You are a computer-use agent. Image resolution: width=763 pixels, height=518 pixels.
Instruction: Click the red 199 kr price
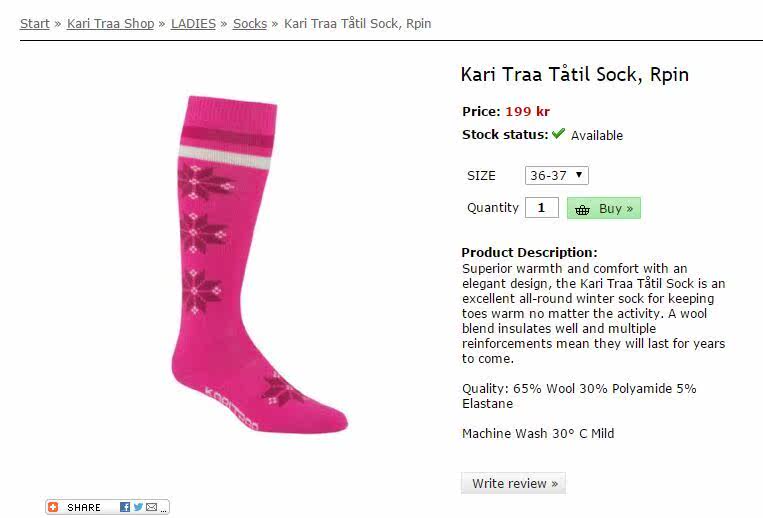pos(527,111)
